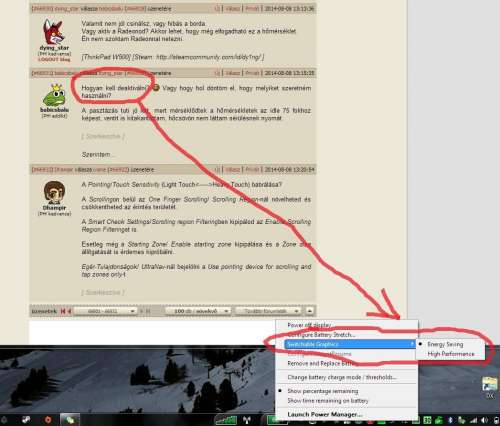Click the laughing emoticon in babicsbolo's post
The image size is (500, 426).
click(156, 88)
